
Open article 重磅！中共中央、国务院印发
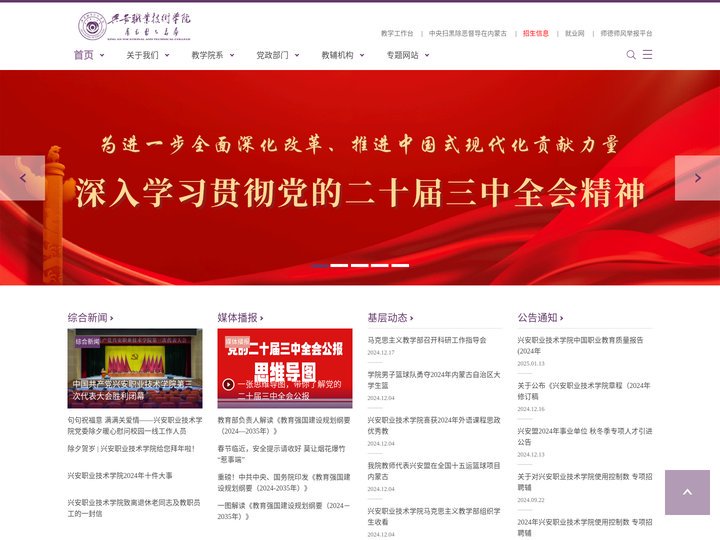(x=284, y=483)
